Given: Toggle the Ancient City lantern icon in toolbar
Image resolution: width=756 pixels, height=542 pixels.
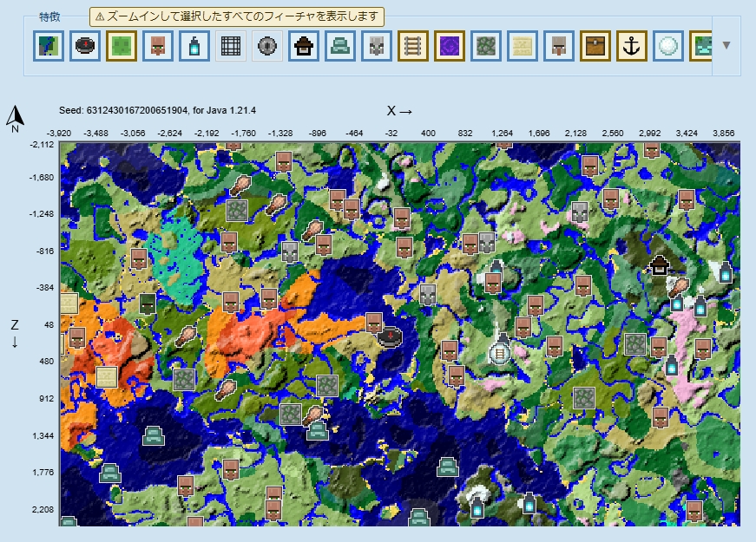Looking at the screenshot, I should pos(194,46).
